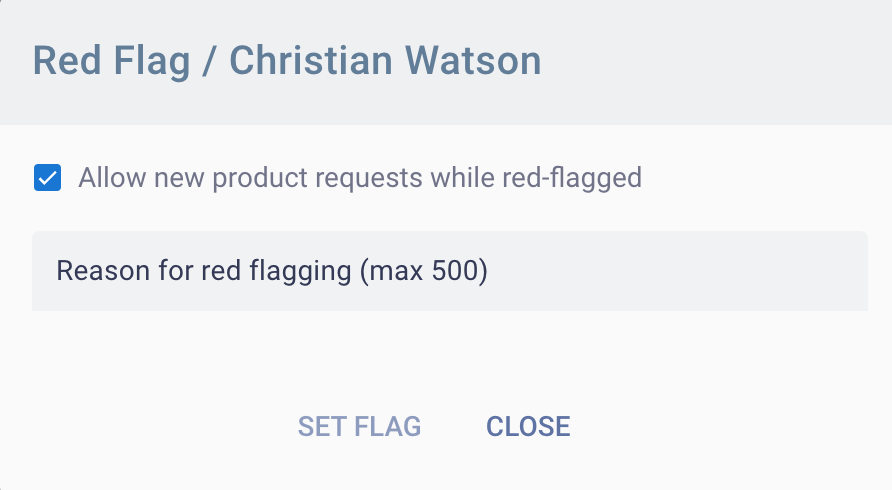892x490 pixels.
Task: Click the gray dialog header bar
Action: click(x=720, y=61)
